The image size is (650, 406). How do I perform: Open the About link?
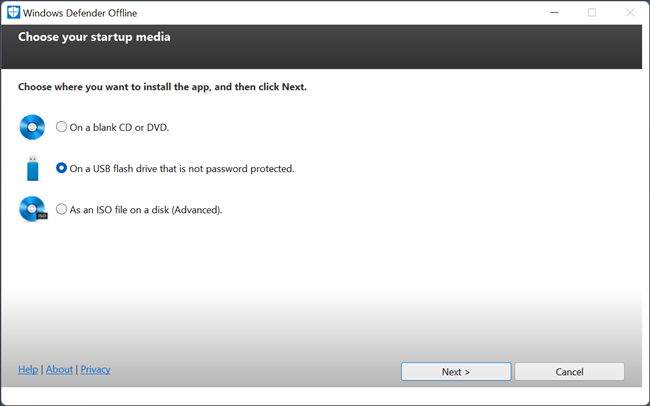[x=59, y=369]
